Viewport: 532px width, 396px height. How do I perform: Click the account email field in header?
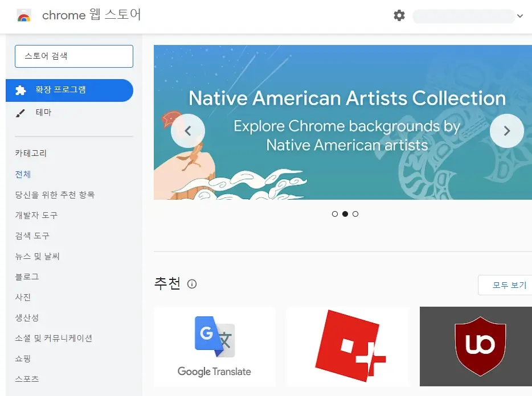pyautogui.click(x=464, y=16)
